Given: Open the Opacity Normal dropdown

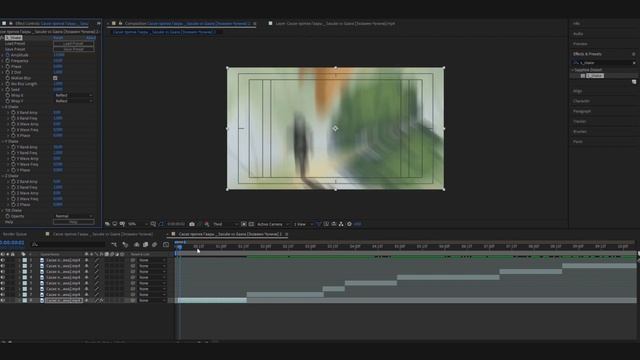Looking at the screenshot, I should click(x=73, y=216).
